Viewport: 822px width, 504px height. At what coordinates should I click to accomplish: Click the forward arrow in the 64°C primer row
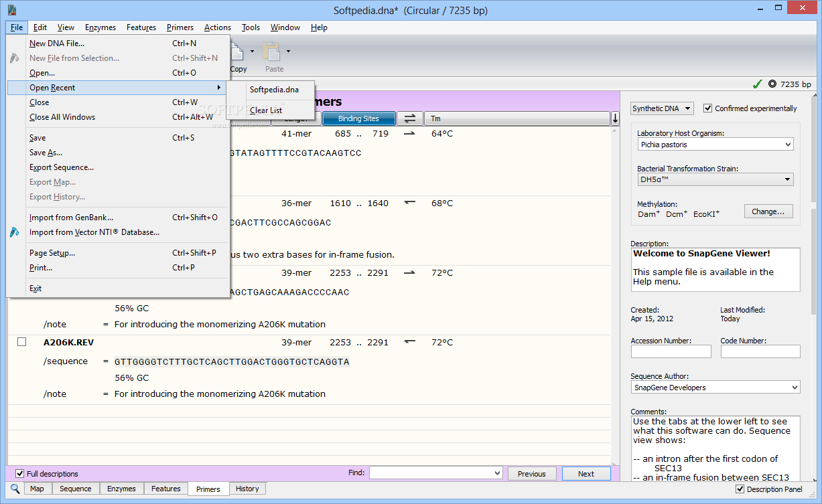click(409, 133)
